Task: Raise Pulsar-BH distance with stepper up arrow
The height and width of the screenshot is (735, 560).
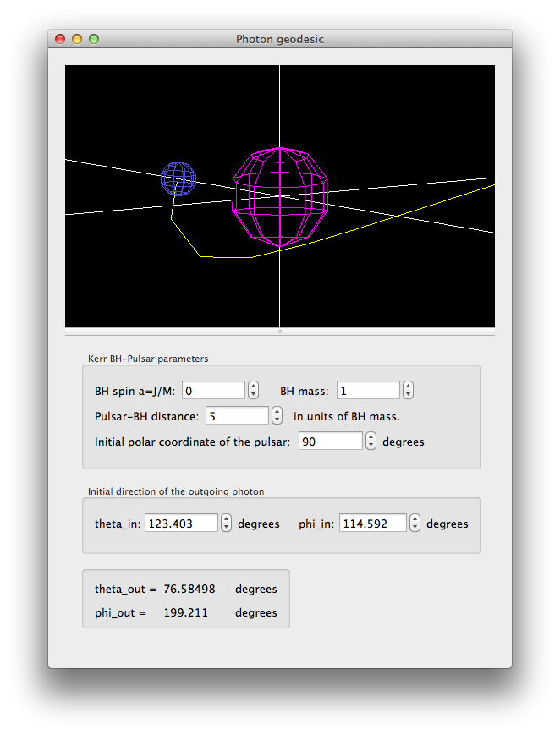Action: coord(277,412)
